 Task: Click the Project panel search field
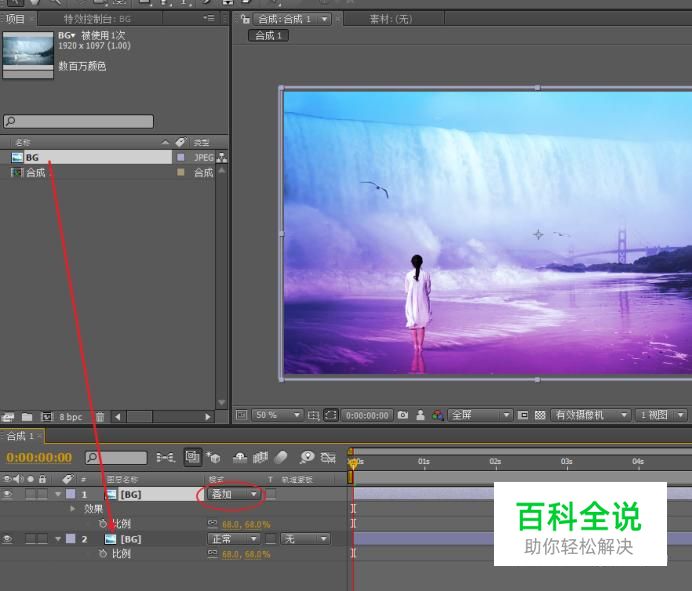point(80,122)
